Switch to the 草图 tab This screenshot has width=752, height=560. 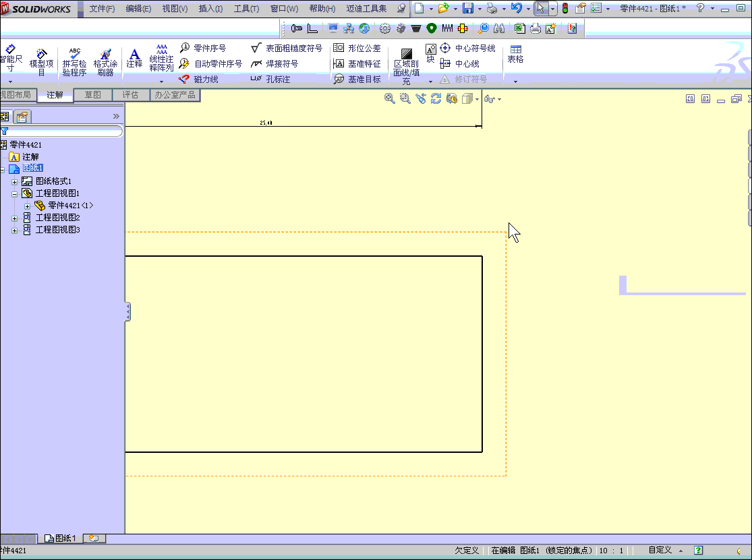click(x=92, y=95)
